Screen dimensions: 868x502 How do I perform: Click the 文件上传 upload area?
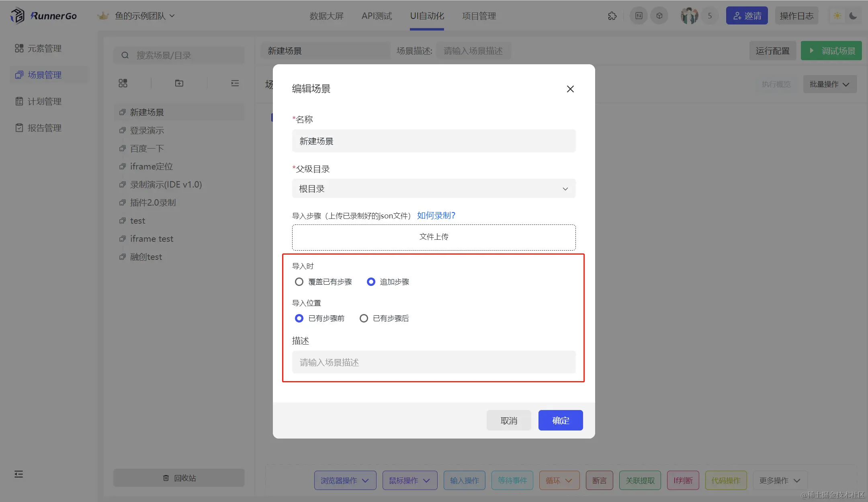(434, 237)
